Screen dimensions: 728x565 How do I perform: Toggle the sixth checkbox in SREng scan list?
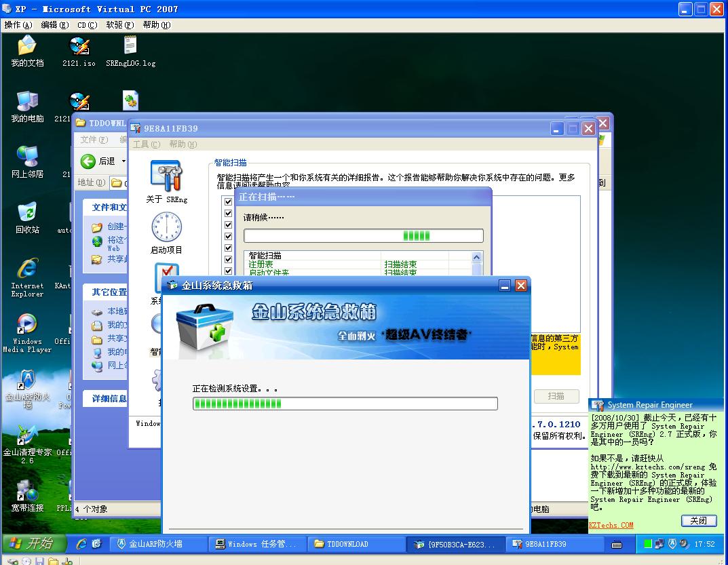pos(228,260)
